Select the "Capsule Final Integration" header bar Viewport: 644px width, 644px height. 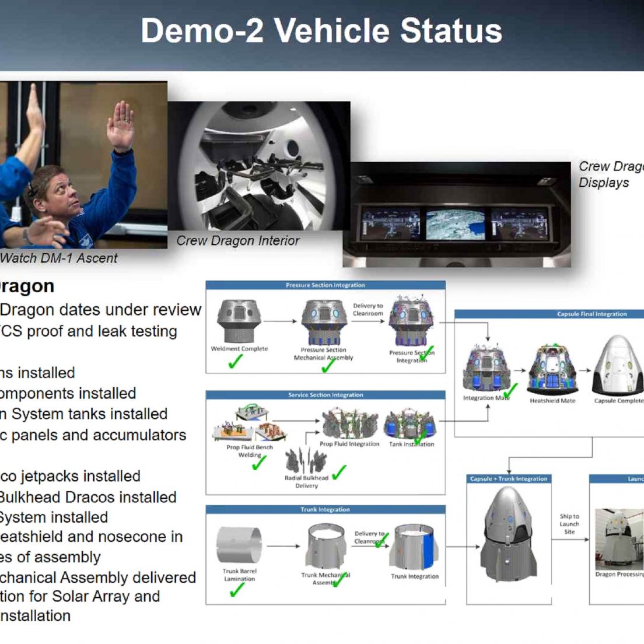click(549, 314)
